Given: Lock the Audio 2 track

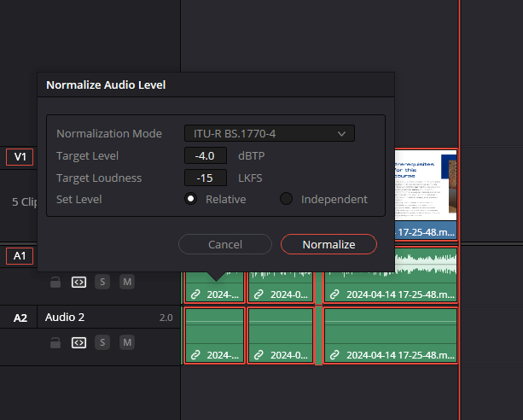Looking at the screenshot, I should coord(55,342).
